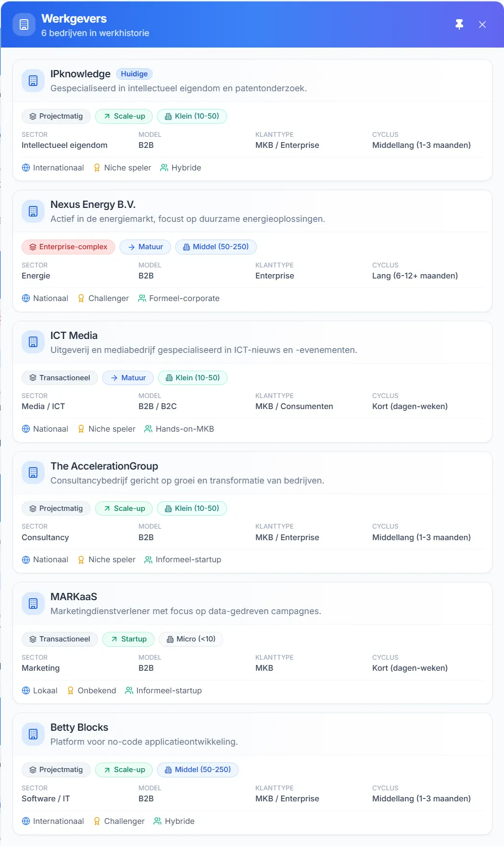Click the building icon next to Betty Blocks
The height and width of the screenshot is (846, 504).
click(x=33, y=734)
